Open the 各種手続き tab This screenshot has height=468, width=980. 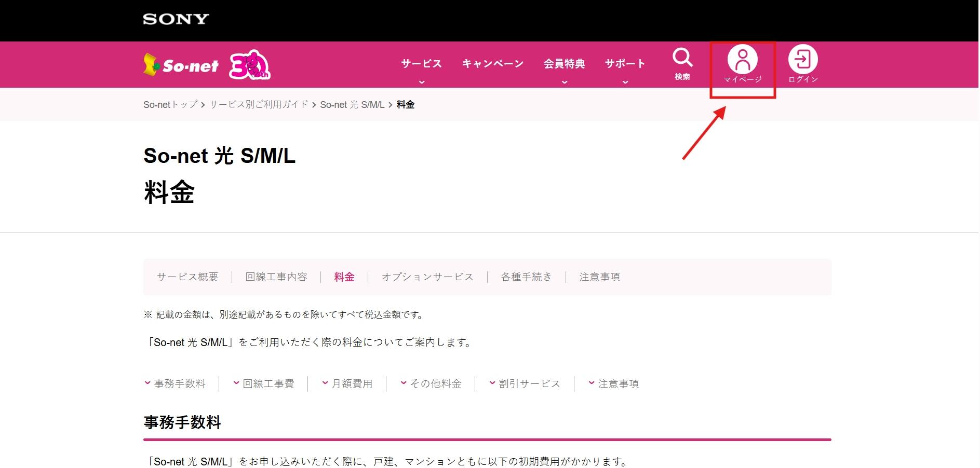[526, 277]
